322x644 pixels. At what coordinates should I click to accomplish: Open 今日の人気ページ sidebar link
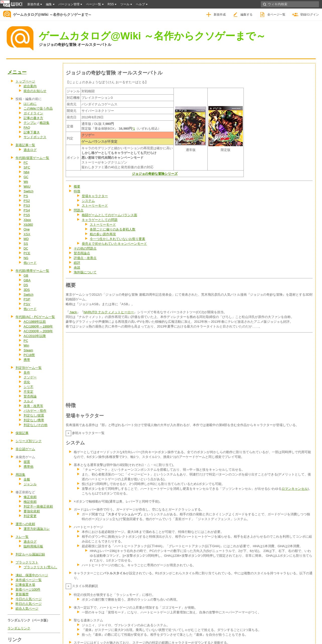(x=29, y=599)
